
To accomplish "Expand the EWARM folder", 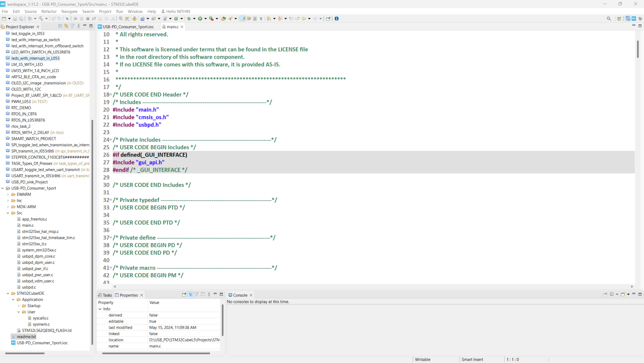I will click(8, 194).
